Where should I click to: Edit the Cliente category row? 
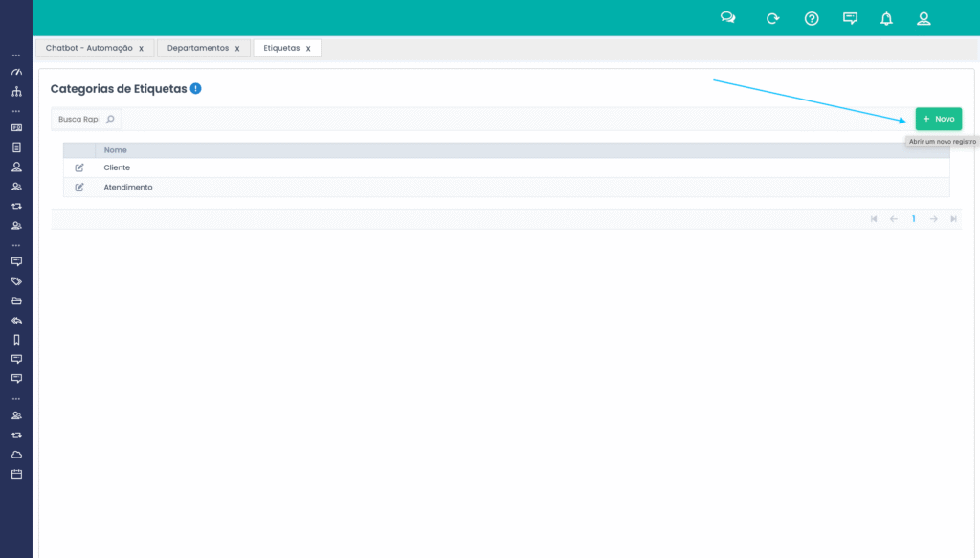click(x=79, y=168)
